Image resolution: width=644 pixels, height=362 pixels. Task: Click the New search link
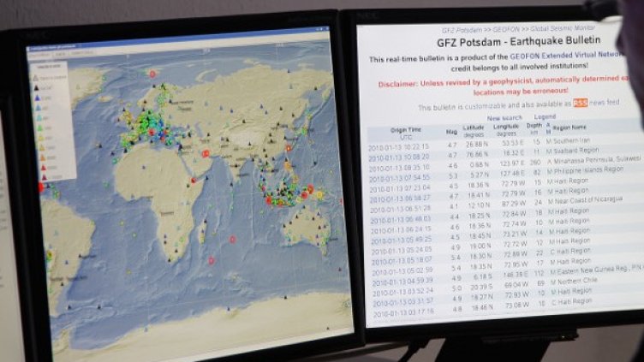point(504,119)
